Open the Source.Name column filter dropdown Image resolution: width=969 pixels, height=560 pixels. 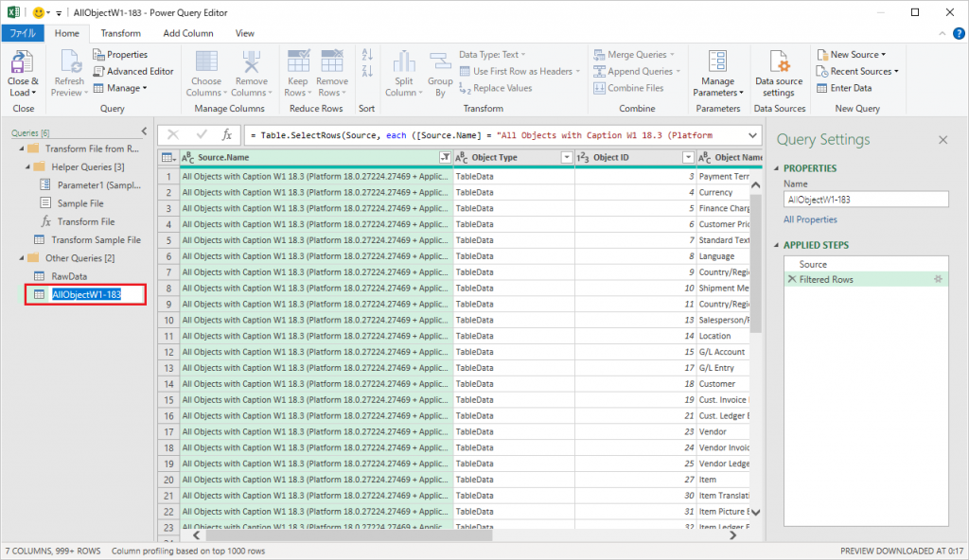click(x=445, y=158)
